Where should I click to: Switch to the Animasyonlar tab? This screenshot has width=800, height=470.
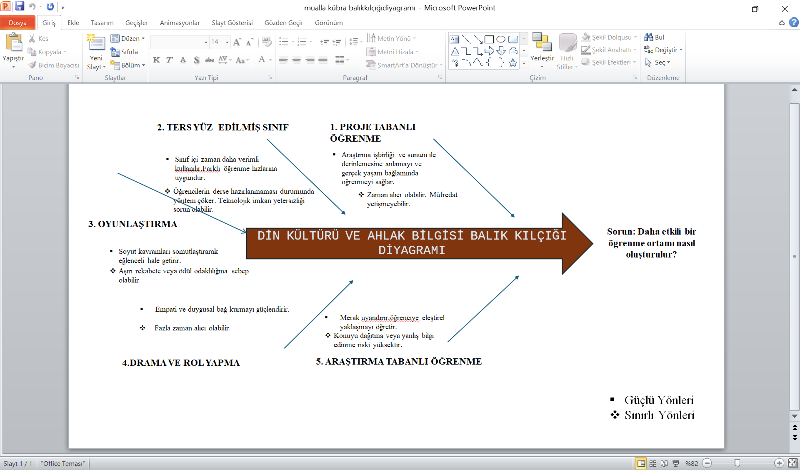point(173,21)
